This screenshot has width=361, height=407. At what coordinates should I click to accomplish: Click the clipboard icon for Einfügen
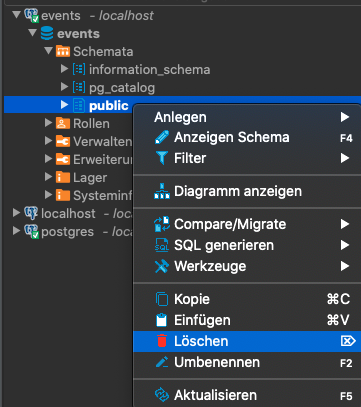click(162, 320)
